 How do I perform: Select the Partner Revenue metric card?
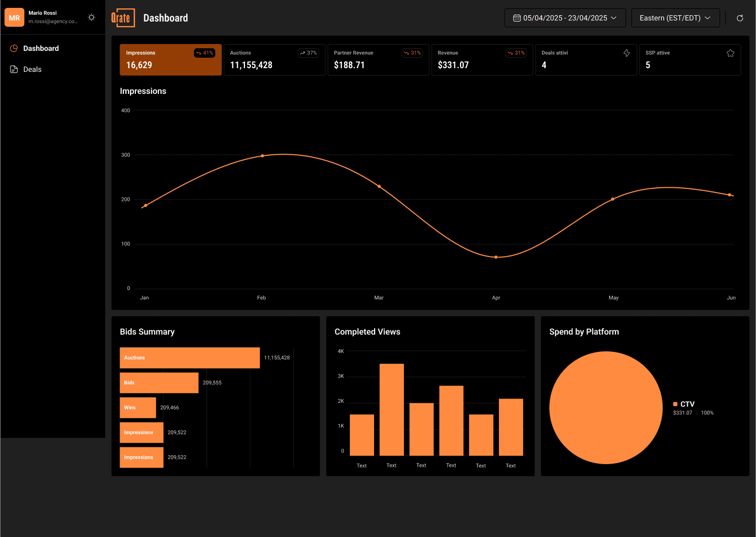pyautogui.click(x=378, y=60)
